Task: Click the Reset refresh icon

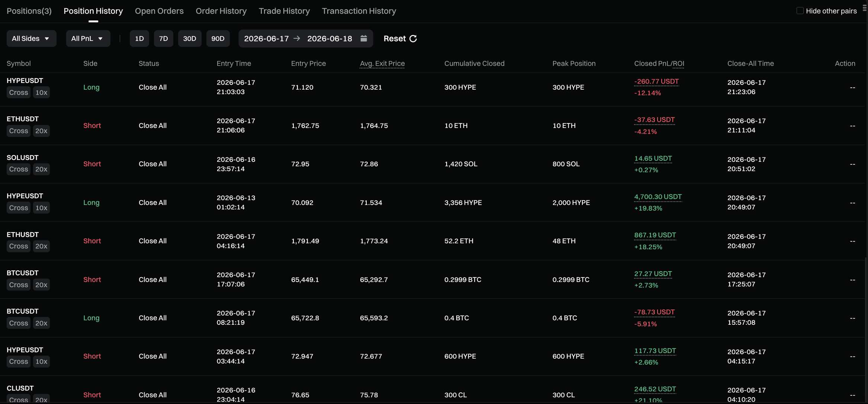Action: pyautogui.click(x=413, y=39)
